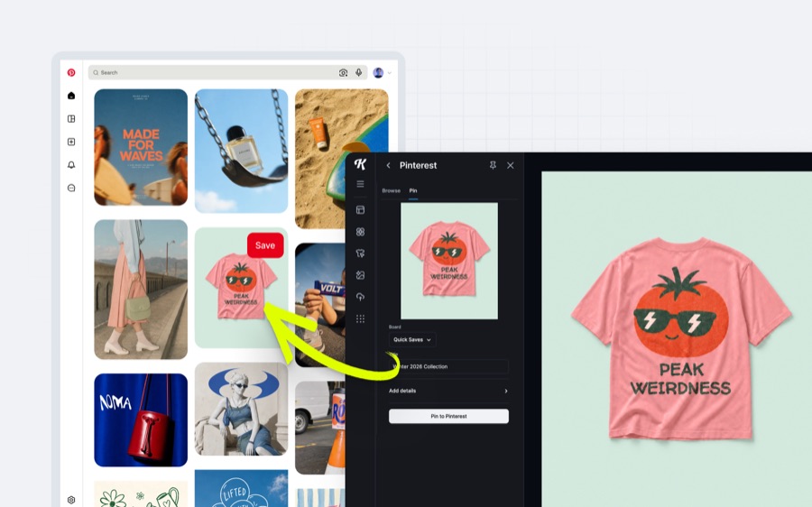Click the red Save button on the t-shirt pin
Viewport: 812px width, 507px height.
coord(265,245)
